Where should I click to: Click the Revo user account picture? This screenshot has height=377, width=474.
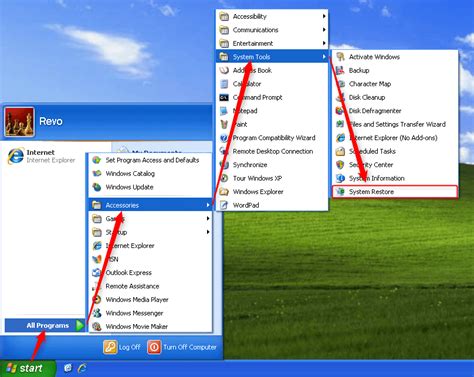pos(19,122)
